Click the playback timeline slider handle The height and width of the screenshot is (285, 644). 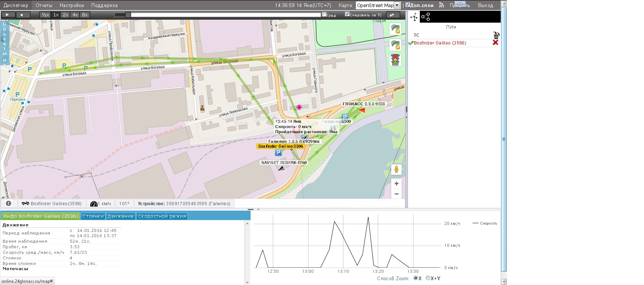[x=128, y=15]
